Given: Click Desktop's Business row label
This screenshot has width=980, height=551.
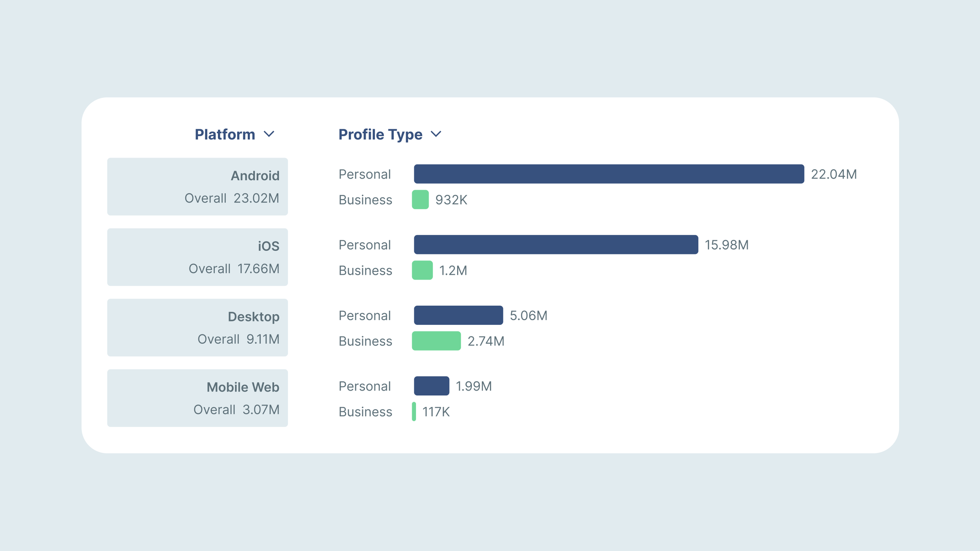Looking at the screenshot, I should [365, 341].
